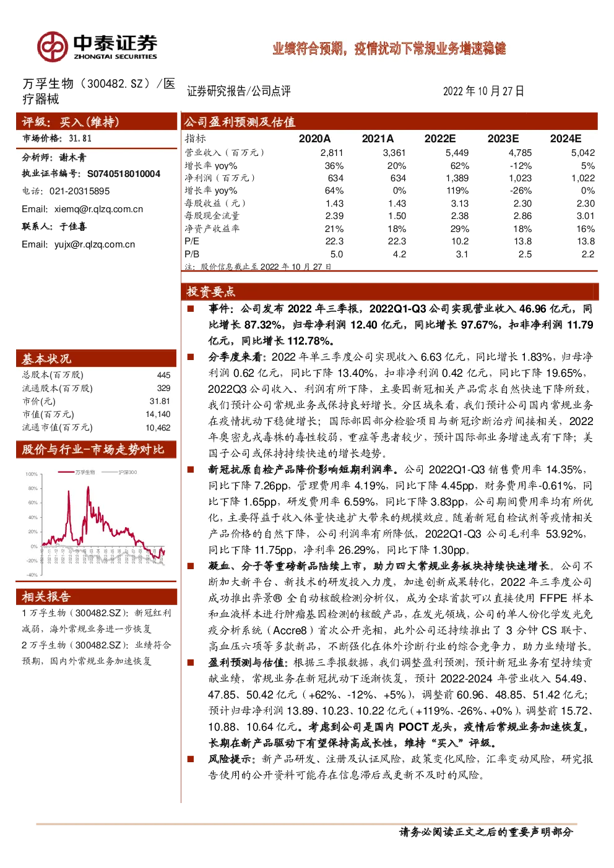This screenshot has height=868, width=614.
Task: Click the 2024E column header
Action: point(566,139)
